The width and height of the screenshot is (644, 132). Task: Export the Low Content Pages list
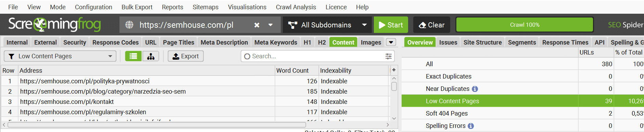coord(186,56)
